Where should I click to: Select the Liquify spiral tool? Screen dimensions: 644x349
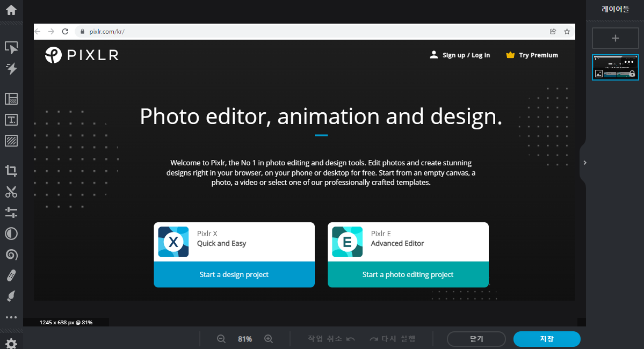click(11, 255)
